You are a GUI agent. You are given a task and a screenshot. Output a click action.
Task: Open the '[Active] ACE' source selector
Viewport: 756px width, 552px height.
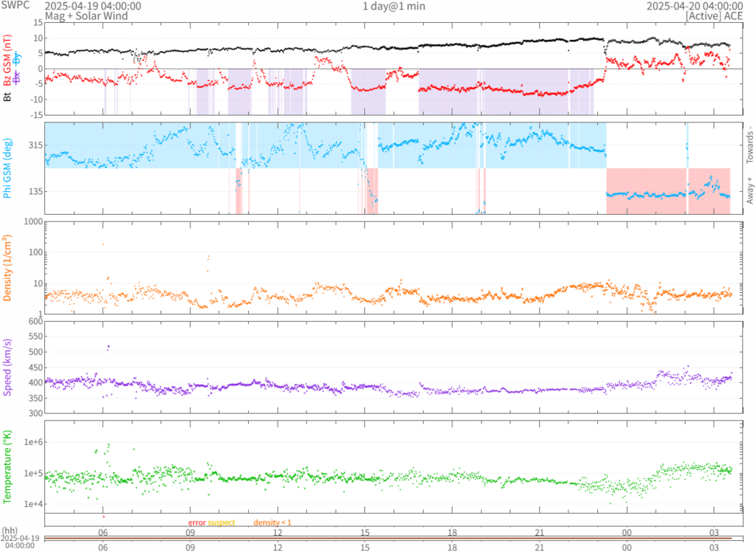[x=719, y=15]
